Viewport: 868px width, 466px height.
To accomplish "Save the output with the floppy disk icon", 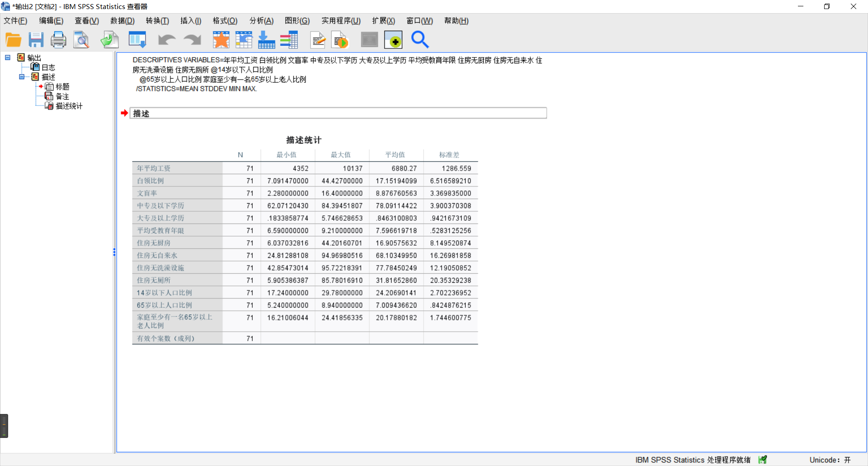I will coord(36,40).
